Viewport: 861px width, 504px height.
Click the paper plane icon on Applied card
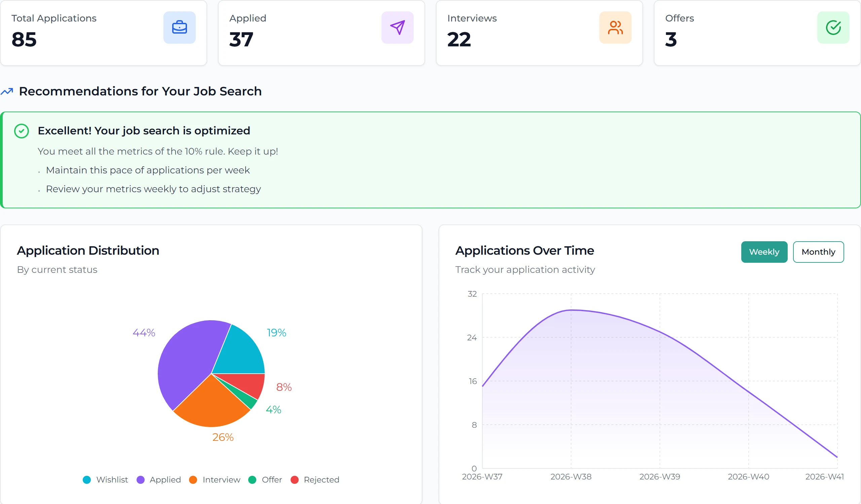point(397,27)
